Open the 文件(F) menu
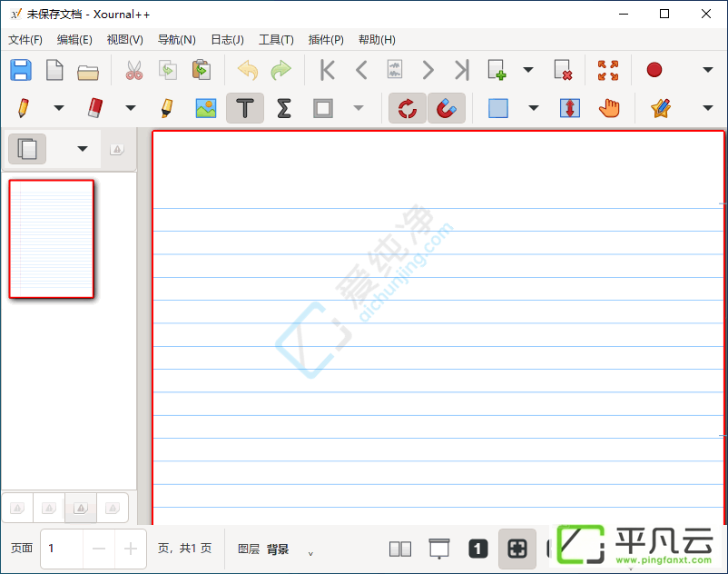 pos(25,40)
